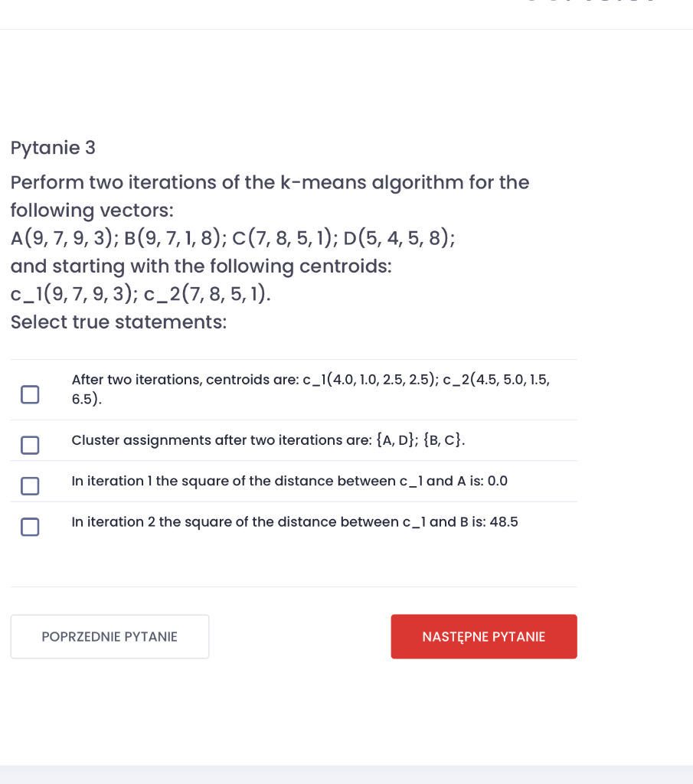The image size is (693, 784).
Task: Click the k-means question description text
Action: point(268,196)
